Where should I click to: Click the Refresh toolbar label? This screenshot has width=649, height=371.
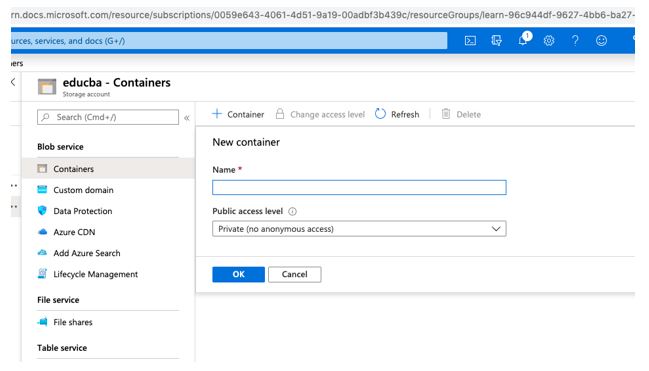(405, 114)
